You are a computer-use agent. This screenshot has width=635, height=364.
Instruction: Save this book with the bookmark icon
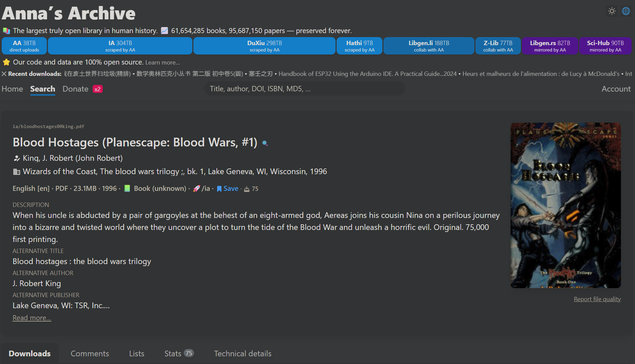pyautogui.click(x=219, y=189)
